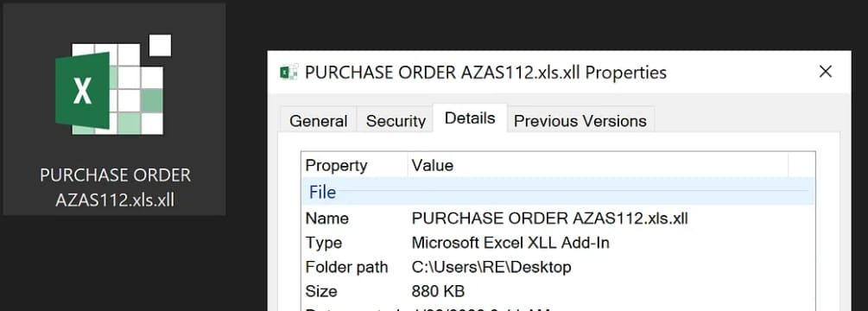
Task: Click the file name value PURCHASE ORDER AZAS112.xls.xll
Action: click(x=549, y=218)
